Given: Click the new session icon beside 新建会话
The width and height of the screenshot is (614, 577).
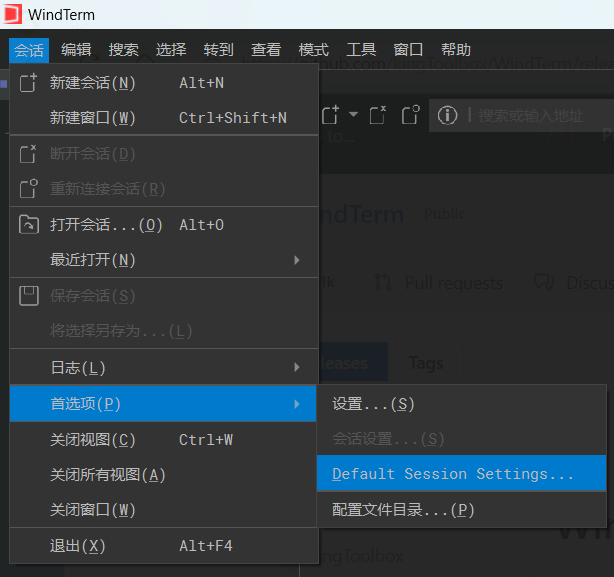Looking at the screenshot, I should 28,83.
